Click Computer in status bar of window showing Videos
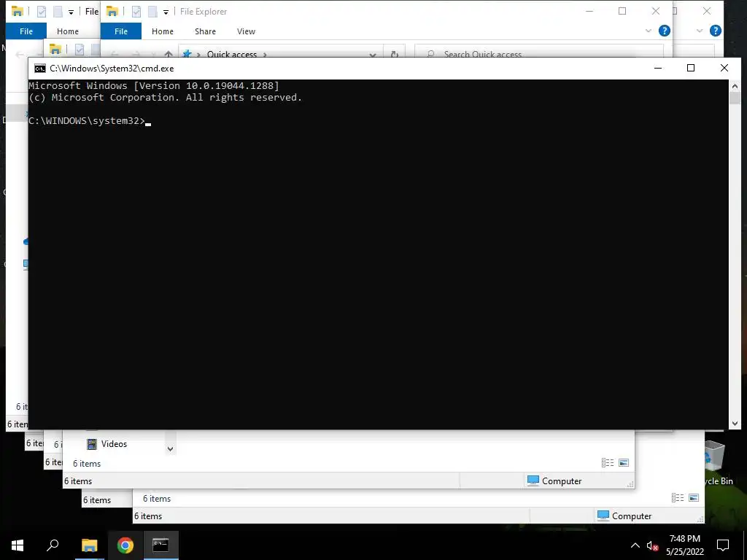 (x=554, y=481)
